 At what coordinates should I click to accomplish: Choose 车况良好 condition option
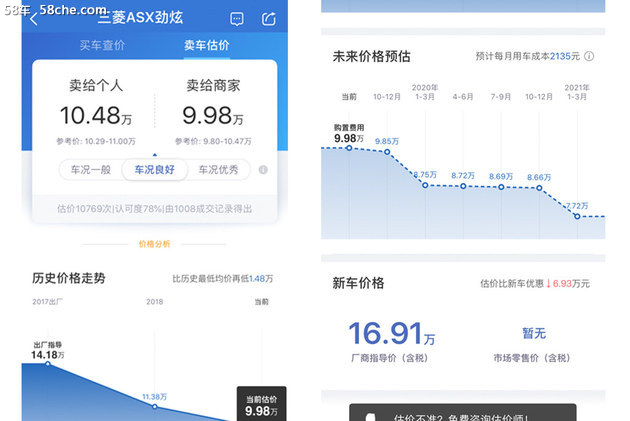pos(155,170)
